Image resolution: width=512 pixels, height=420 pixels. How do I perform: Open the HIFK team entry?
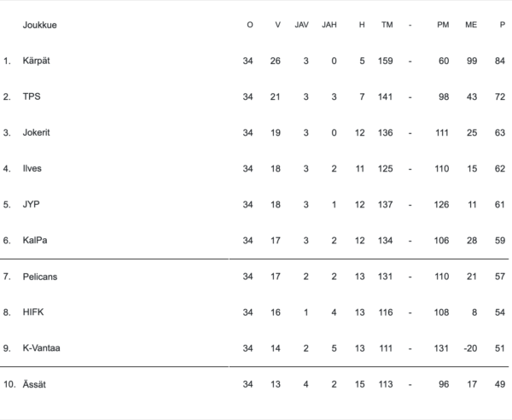click(x=32, y=312)
